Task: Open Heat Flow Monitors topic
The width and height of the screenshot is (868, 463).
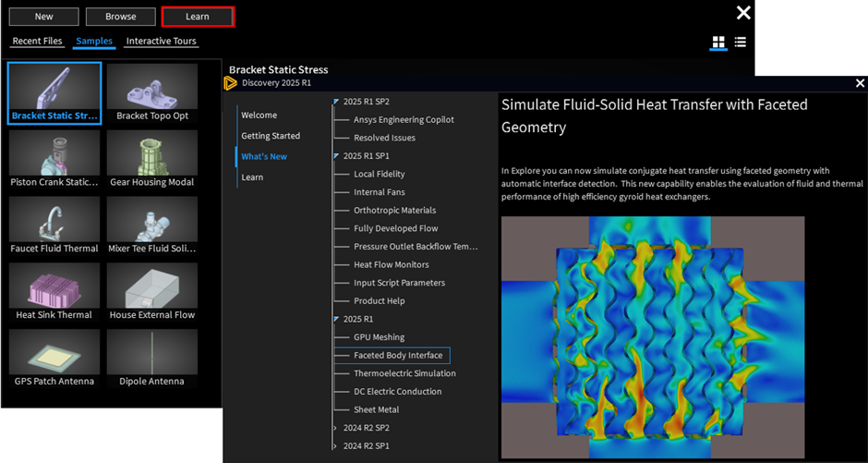Action: 392,264
